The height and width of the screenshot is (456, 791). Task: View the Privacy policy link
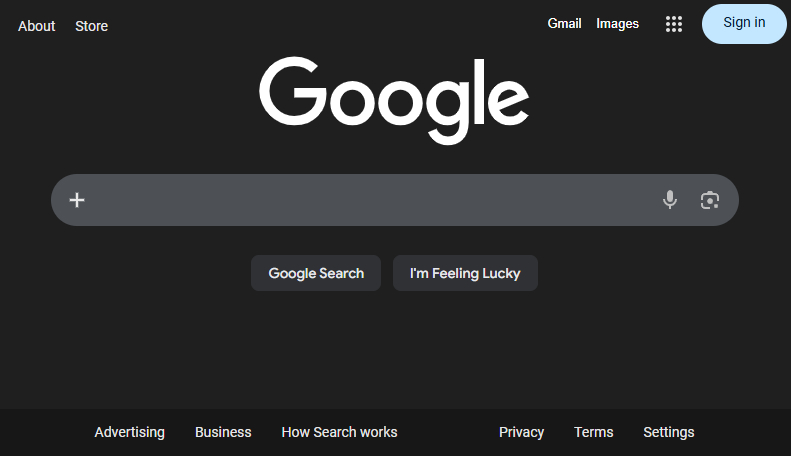pos(521,432)
